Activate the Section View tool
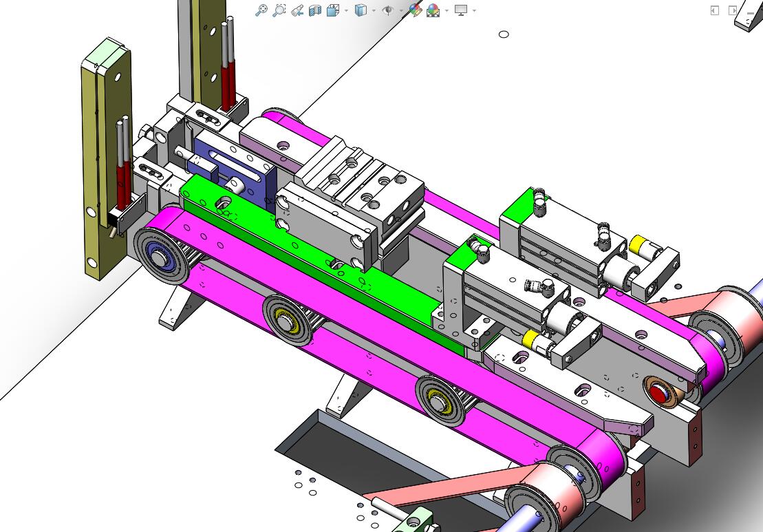The width and height of the screenshot is (763, 532). [x=315, y=10]
